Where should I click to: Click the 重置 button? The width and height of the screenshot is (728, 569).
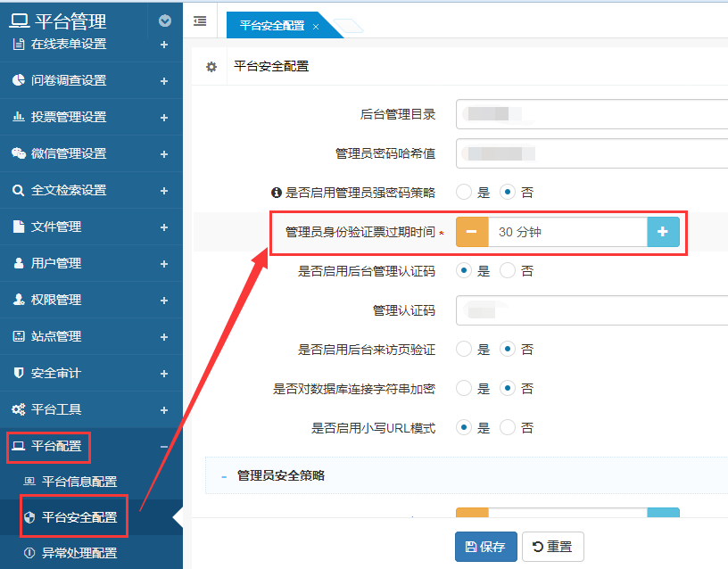(x=552, y=547)
